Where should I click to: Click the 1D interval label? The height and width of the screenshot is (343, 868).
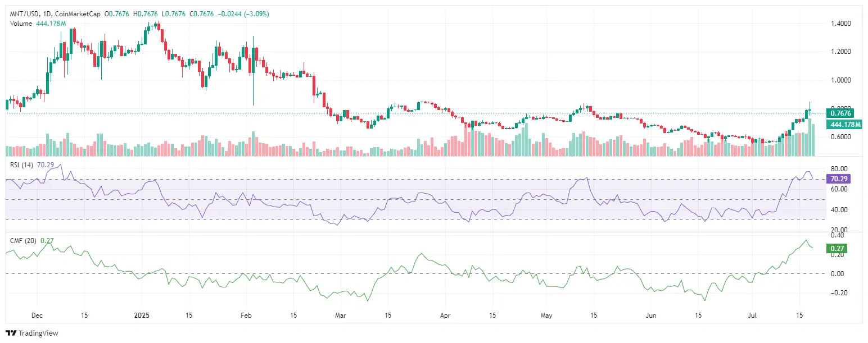(x=43, y=13)
